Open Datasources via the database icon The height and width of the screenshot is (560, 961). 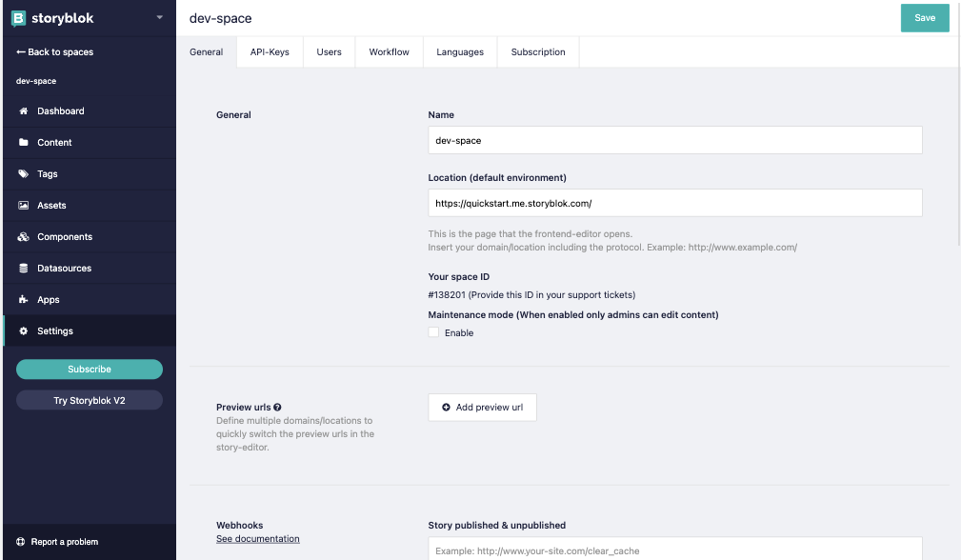(x=23, y=269)
